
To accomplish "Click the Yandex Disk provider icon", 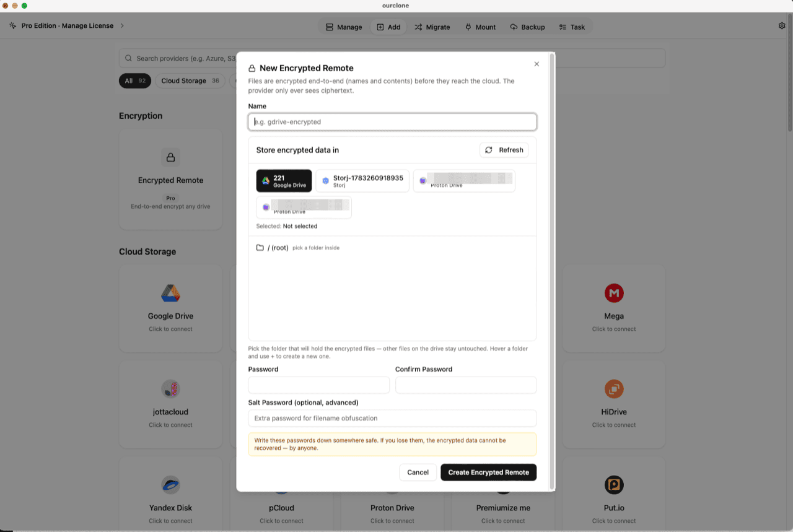I will [x=171, y=485].
